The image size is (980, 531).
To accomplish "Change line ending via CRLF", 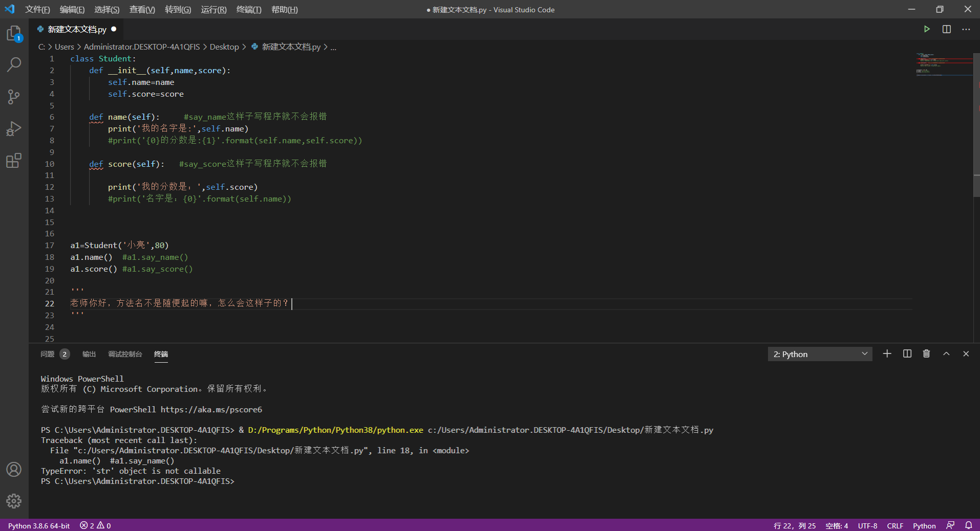I will coord(895,525).
